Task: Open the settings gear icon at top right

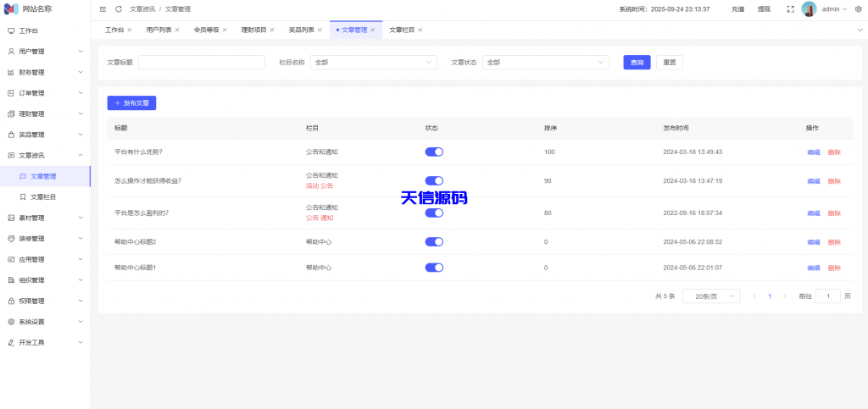Action: pos(858,8)
